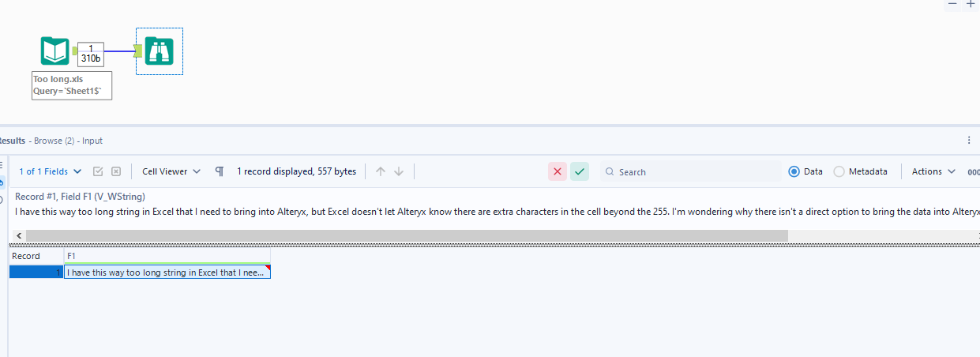980x357 pixels.
Task: Click the next record down arrow
Action: point(399,171)
